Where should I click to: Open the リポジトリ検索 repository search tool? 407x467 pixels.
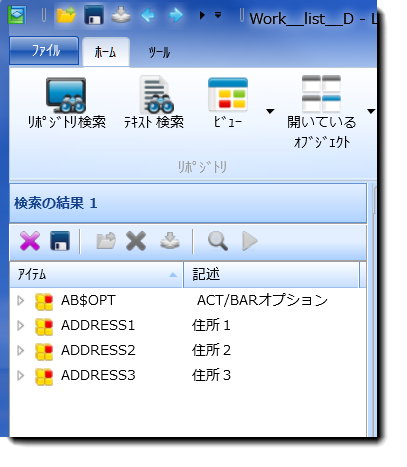point(66,103)
